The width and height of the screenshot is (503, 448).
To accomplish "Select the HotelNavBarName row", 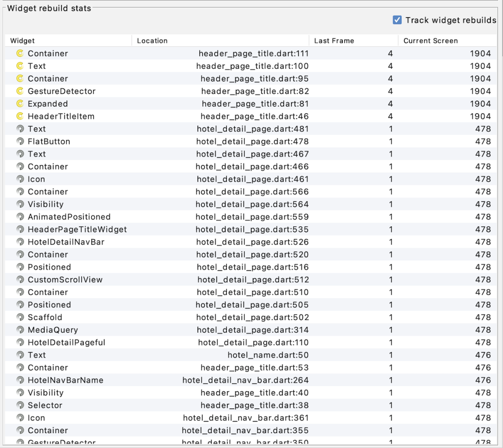I will click(65, 380).
